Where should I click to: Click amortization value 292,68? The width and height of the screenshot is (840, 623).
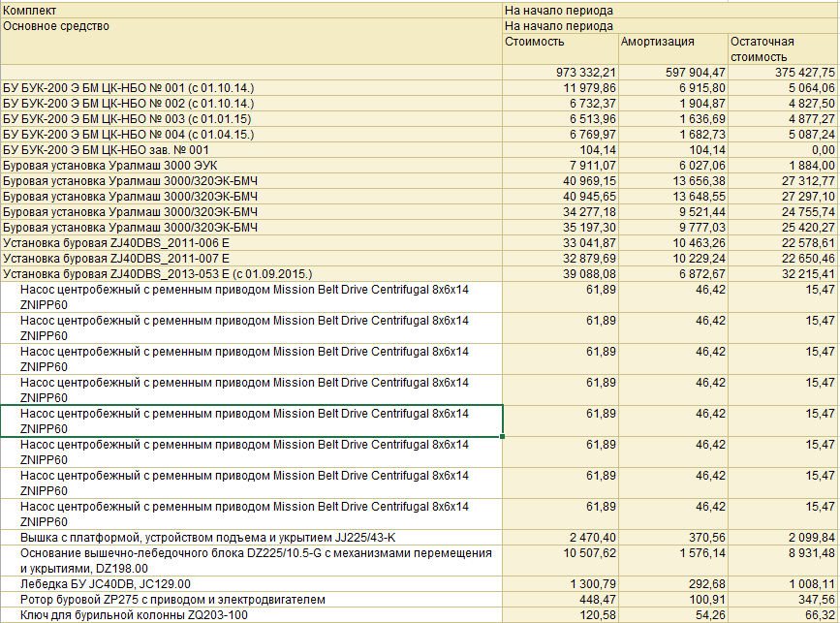pyautogui.click(x=672, y=584)
